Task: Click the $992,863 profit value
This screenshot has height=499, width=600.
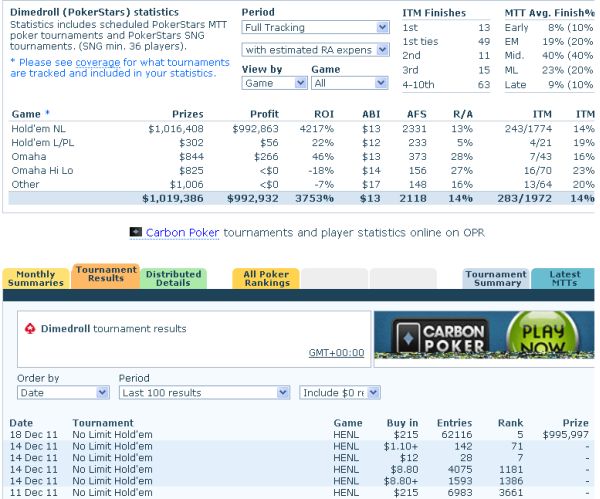Action: click(x=256, y=129)
